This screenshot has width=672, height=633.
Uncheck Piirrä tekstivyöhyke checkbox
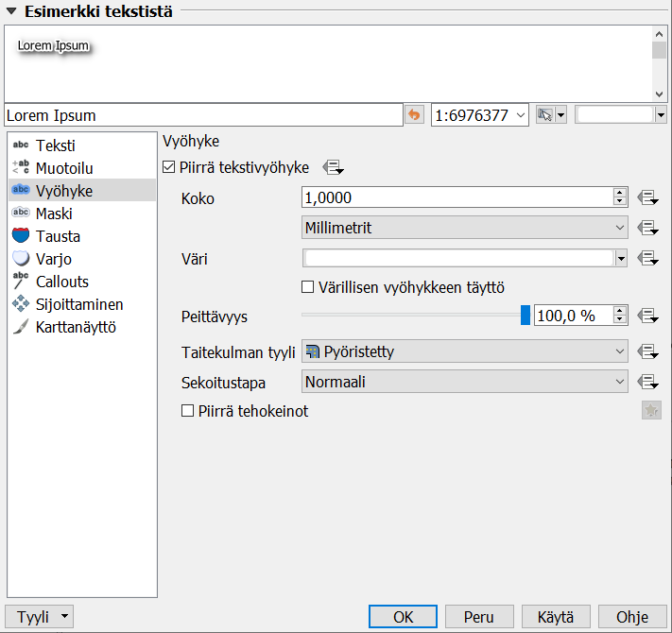click(x=169, y=167)
